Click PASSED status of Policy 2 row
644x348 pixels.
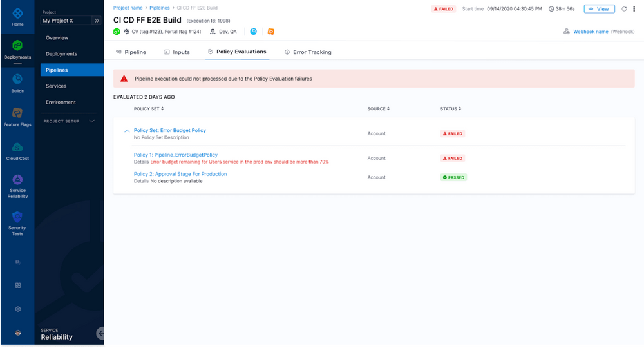coord(453,177)
